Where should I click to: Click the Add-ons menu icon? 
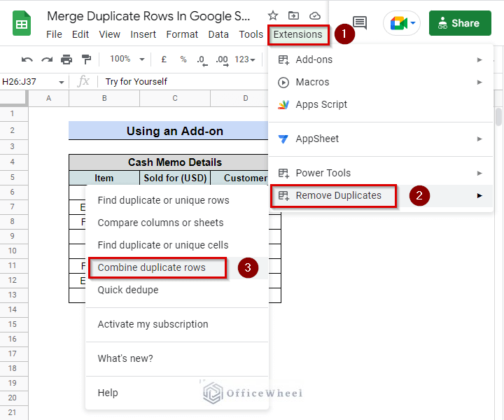(x=283, y=59)
